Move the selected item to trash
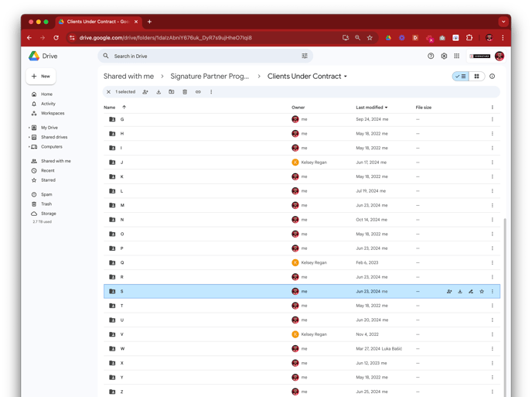Viewport: 532px width, 397px height. 185,92
